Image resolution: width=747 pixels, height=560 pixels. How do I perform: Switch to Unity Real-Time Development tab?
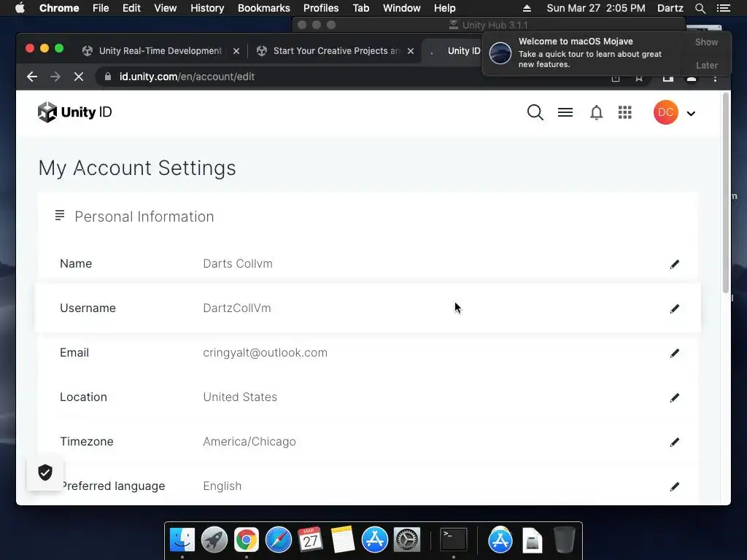(160, 51)
